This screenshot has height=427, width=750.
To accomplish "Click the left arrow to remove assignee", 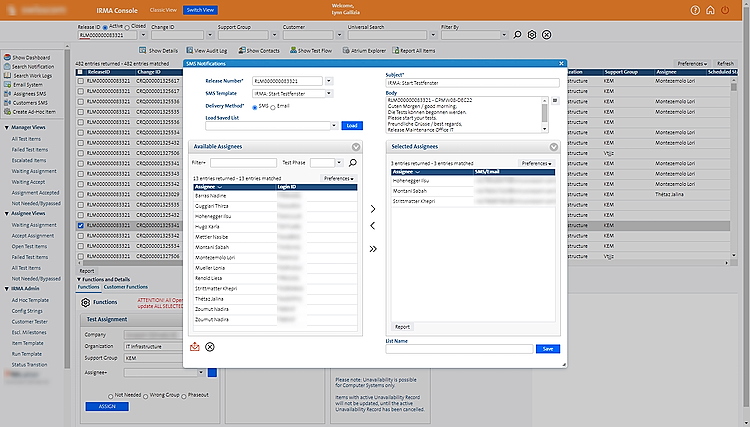I will coord(373,227).
